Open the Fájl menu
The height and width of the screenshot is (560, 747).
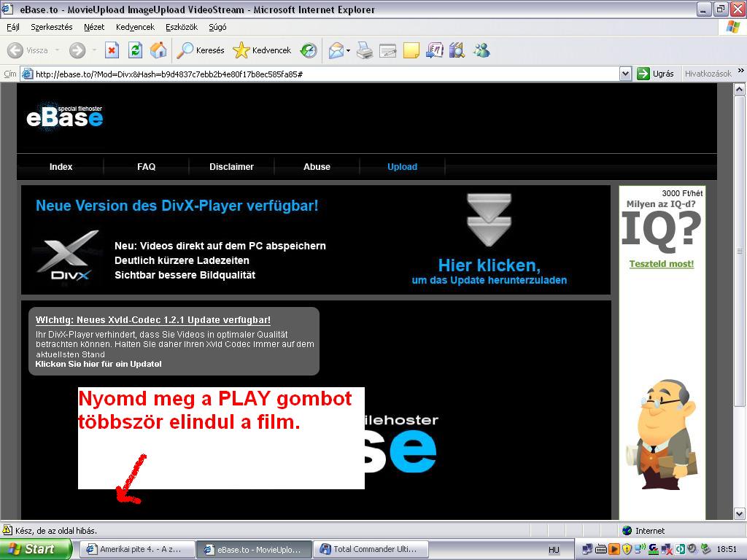coord(13,27)
